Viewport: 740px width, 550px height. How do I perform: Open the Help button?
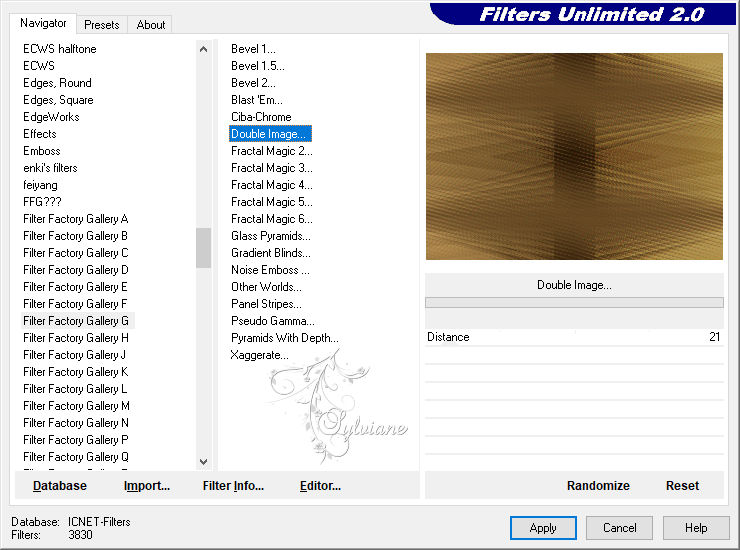[x=696, y=528]
